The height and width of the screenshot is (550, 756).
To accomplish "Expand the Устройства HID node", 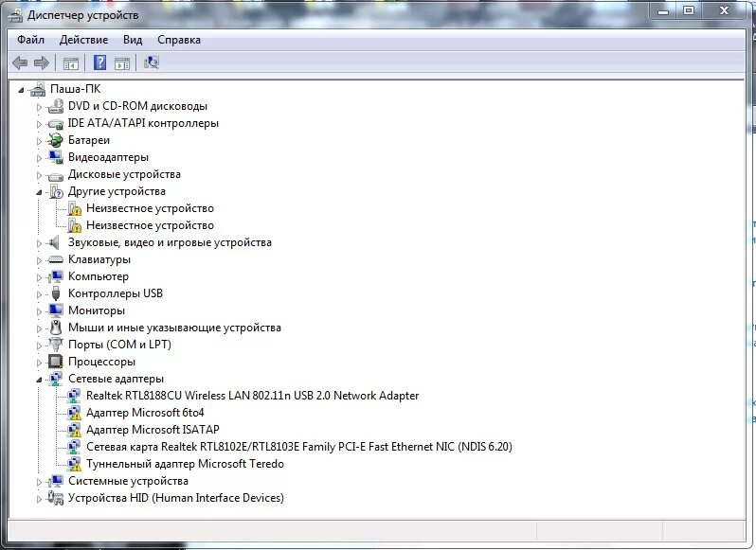I will [39, 499].
